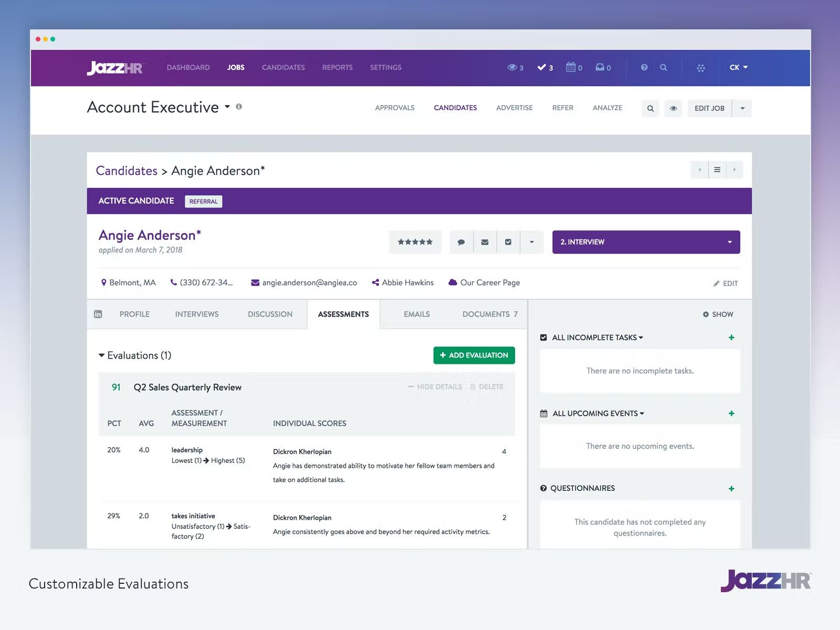Viewport: 840px width, 630px height.
Task: Click the tasks checkmark icon in top bar
Action: coord(541,67)
